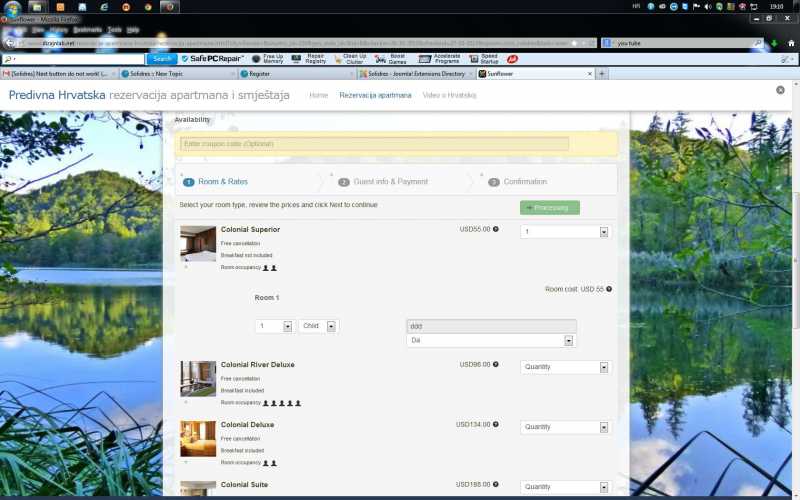This screenshot has height=500, width=800.
Task: Click the info icon next to USD134.00
Action: (496, 424)
